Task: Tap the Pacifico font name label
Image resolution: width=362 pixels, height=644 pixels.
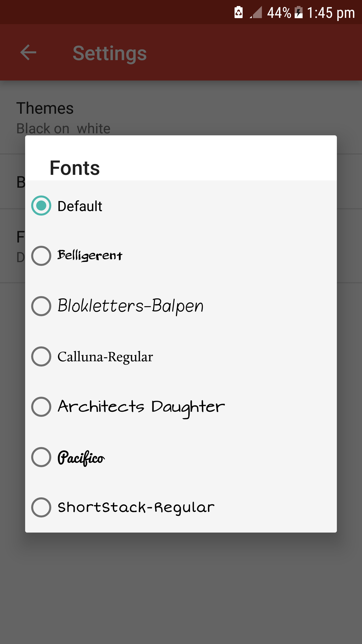Action: pos(81,458)
